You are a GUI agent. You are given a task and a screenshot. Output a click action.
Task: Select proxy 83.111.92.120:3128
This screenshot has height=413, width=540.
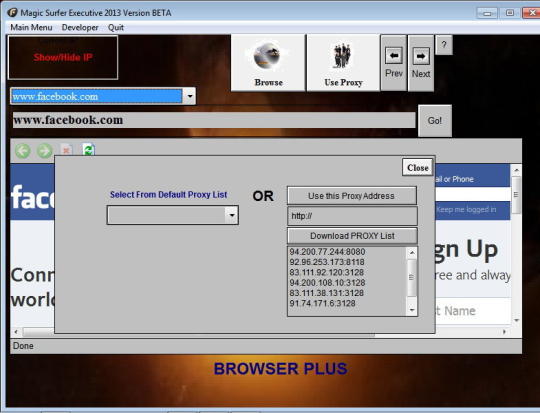[326, 272]
